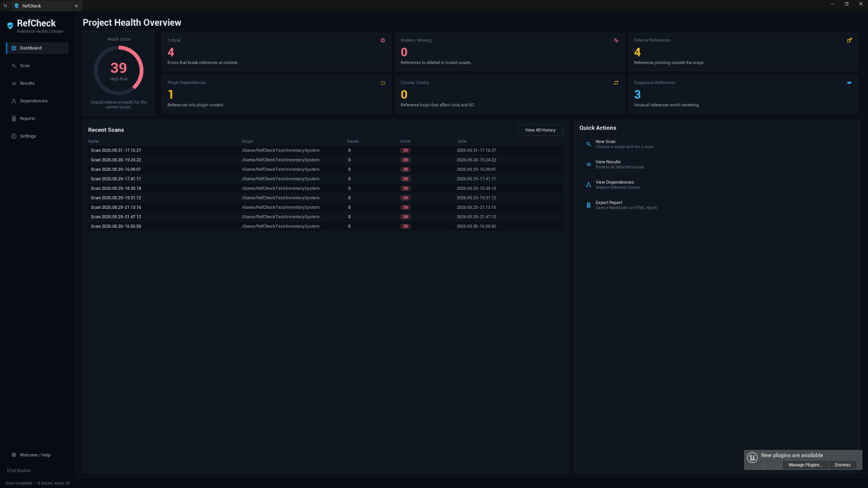The image size is (868, 488).
Task: Click Manage Plugins... button
Action: coord(805,465)
